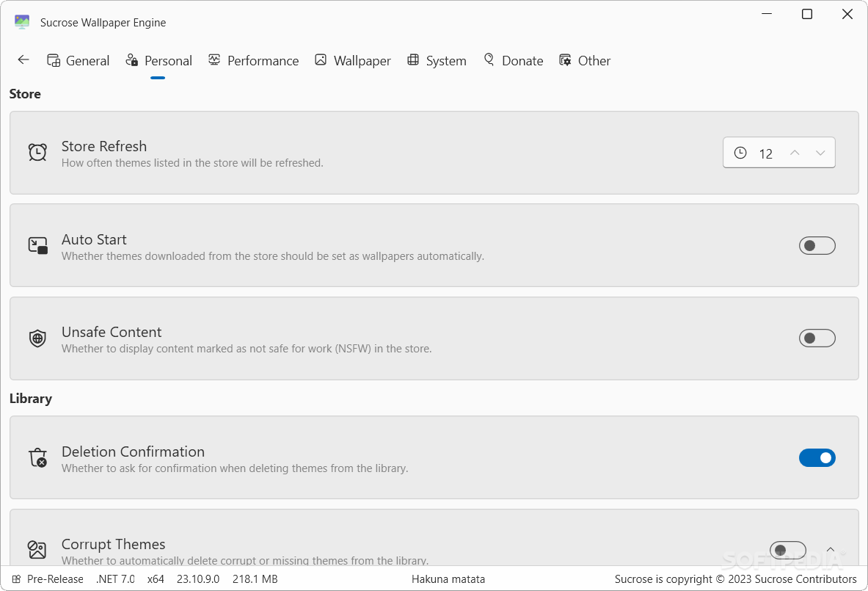Collapse the Corrupt Themes expander chevron

tap(831, 549)
